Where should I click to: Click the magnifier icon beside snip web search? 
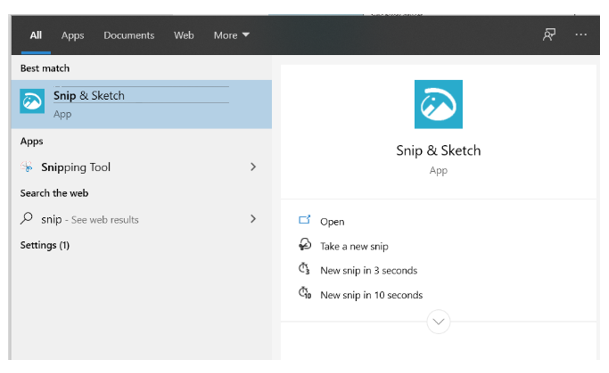(26, 218)
